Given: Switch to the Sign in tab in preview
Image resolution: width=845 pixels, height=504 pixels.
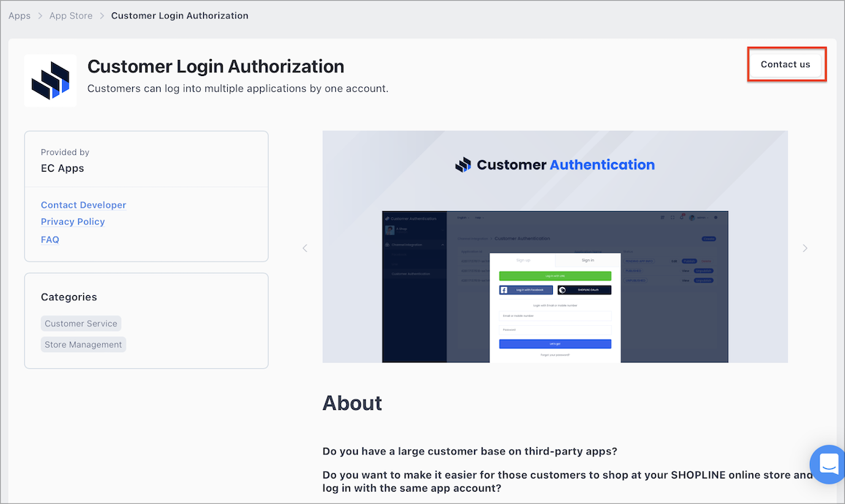Looking at the screenshot, I should click(588, 260).
